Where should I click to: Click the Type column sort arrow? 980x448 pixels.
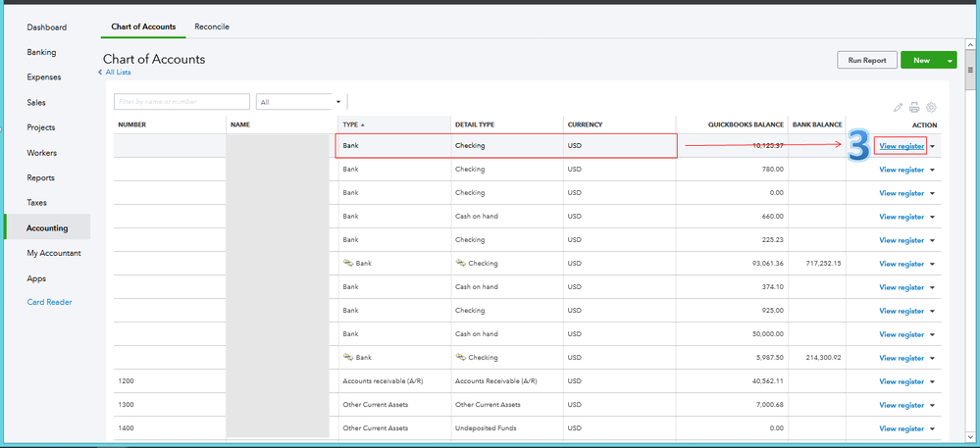[x=362, y=124]
